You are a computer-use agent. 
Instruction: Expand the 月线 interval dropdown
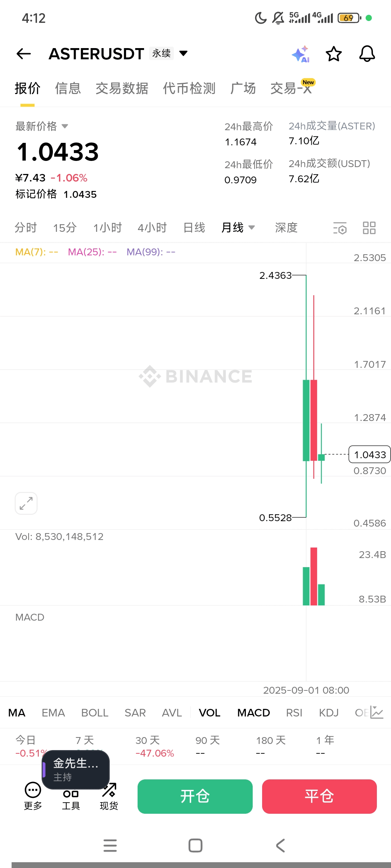(x=252, y=227)
